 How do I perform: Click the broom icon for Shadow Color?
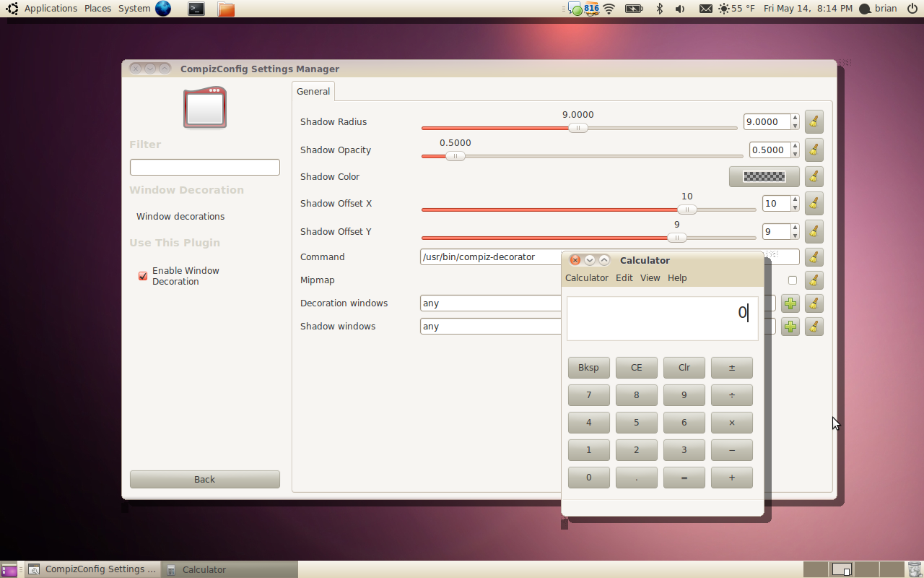tap(814, 177)
